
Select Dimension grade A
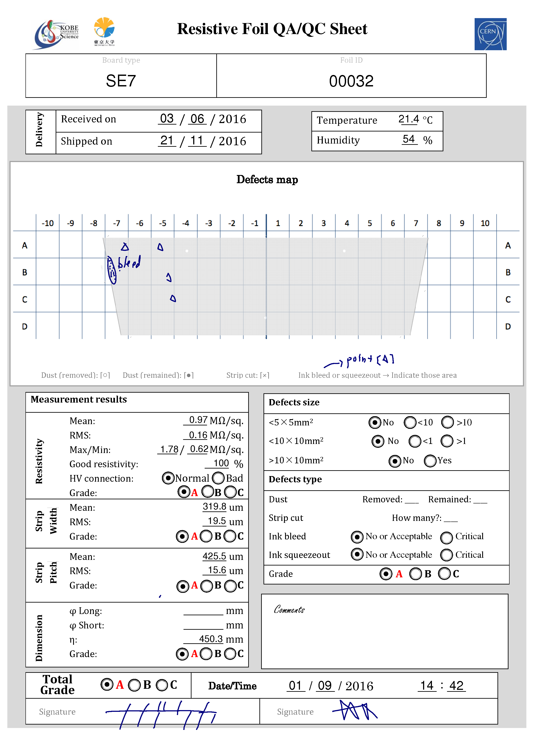coord(182,654)
